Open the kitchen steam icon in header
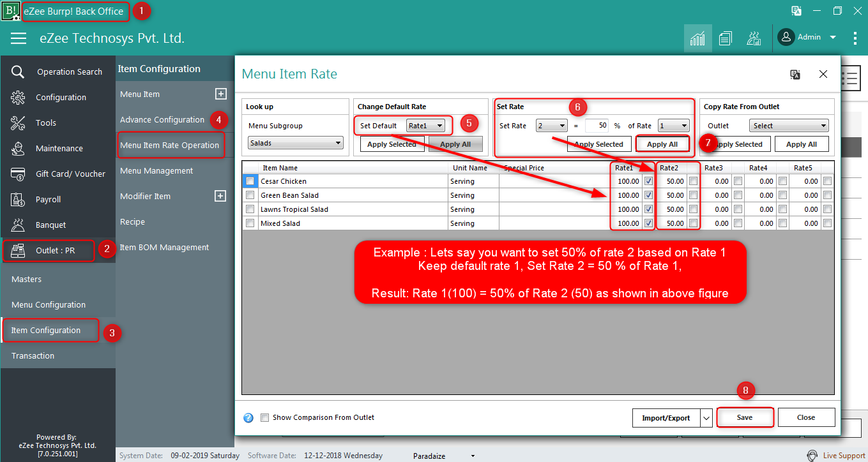 coord(754,38)
